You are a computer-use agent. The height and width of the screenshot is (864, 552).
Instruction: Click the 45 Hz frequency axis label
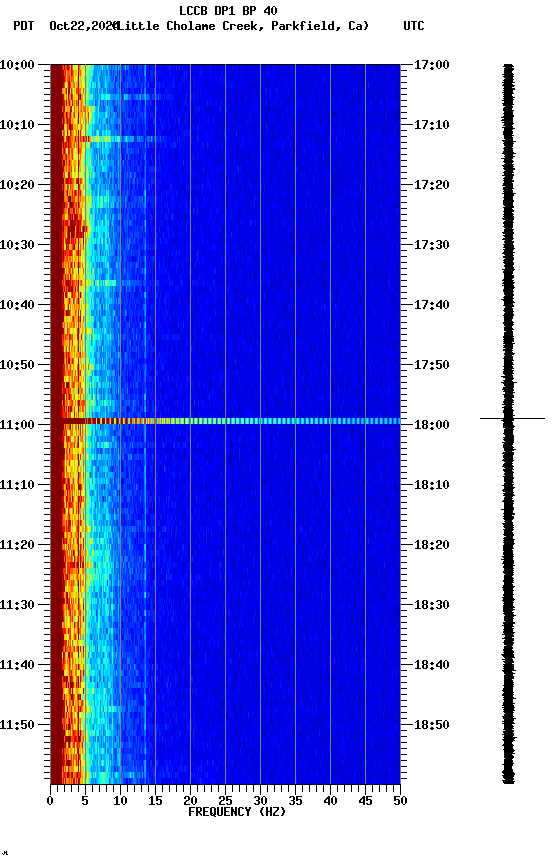point(365,801)
